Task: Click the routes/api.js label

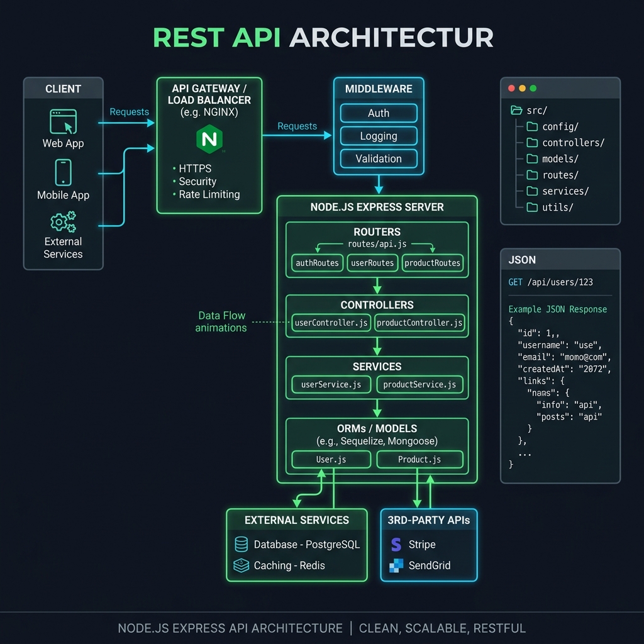Action: click(377, 244)
